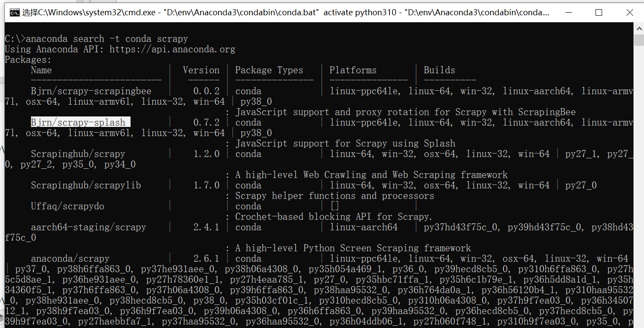The image size is (644, 328).
Task: Click the empty [] platforms of scrapydo
Action: coord(334,206)
